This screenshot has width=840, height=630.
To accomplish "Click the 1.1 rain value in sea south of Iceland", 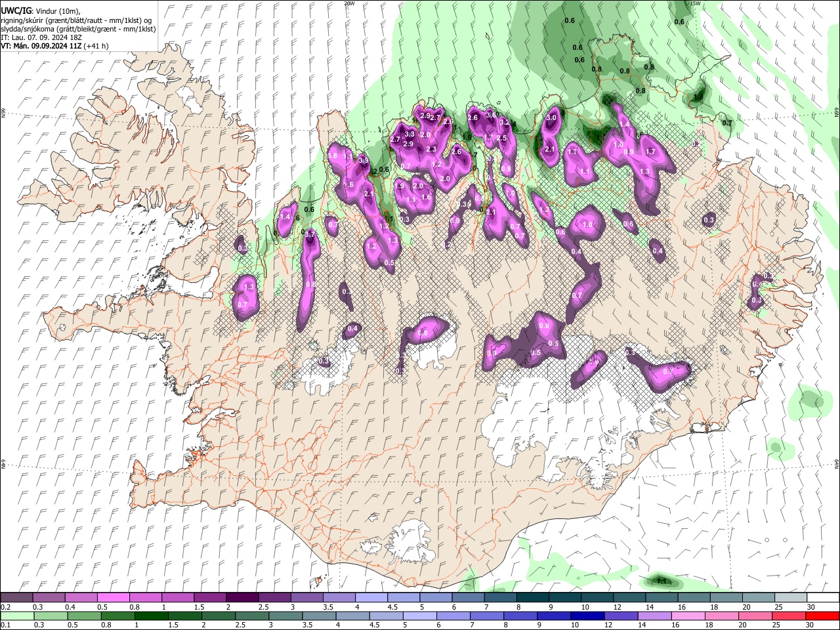I will pyautogui.click(x=661, y=581).
